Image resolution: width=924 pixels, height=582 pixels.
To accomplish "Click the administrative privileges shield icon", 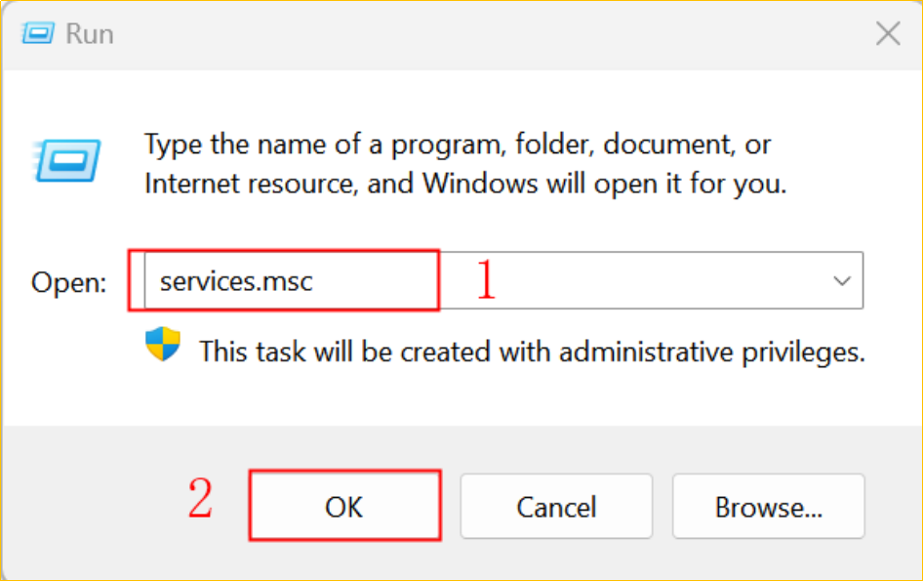I will point(163,344).
